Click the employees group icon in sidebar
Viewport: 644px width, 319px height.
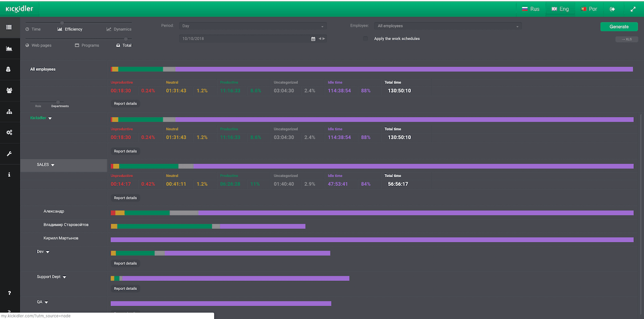click(9, 90)
